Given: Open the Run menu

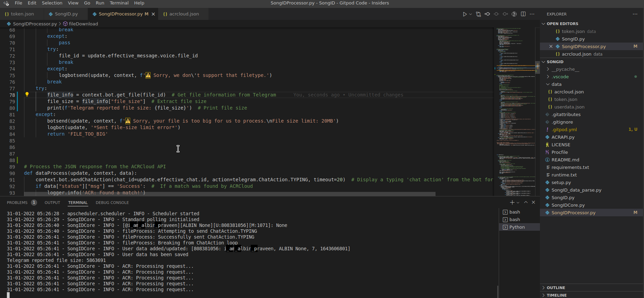Looking at the screenshot, I should [100, 3].
